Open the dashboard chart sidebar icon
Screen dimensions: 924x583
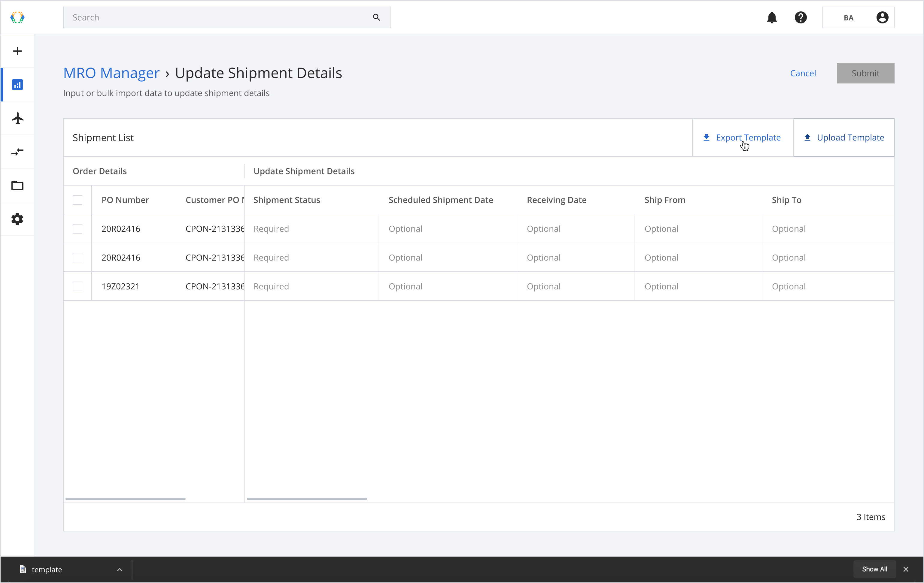(x=17, y=84)
